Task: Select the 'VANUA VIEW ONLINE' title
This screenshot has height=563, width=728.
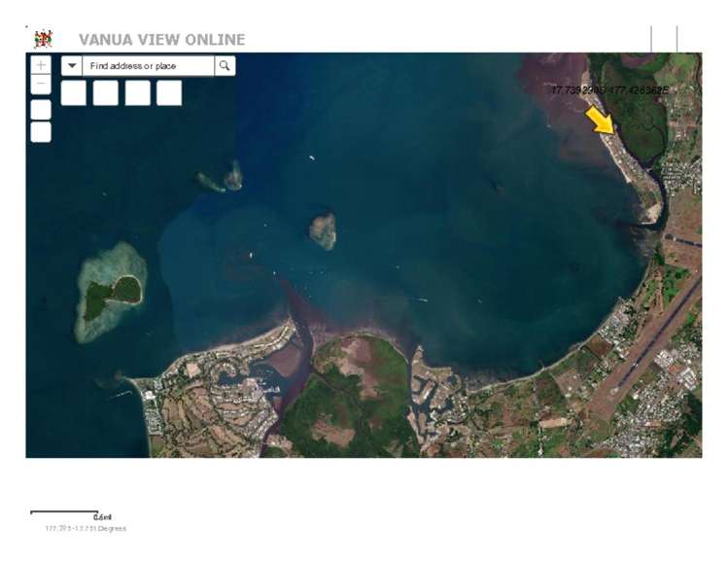Action: click(161, 40)
